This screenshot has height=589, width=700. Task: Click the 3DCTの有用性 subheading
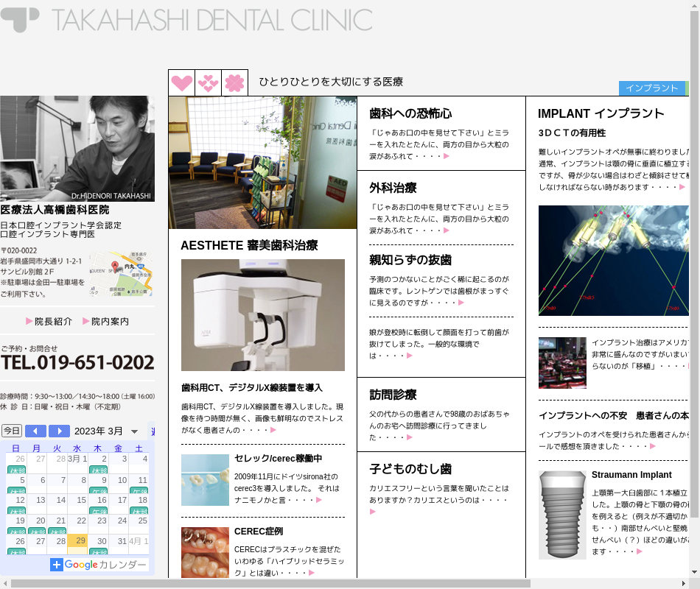(572, 133)
